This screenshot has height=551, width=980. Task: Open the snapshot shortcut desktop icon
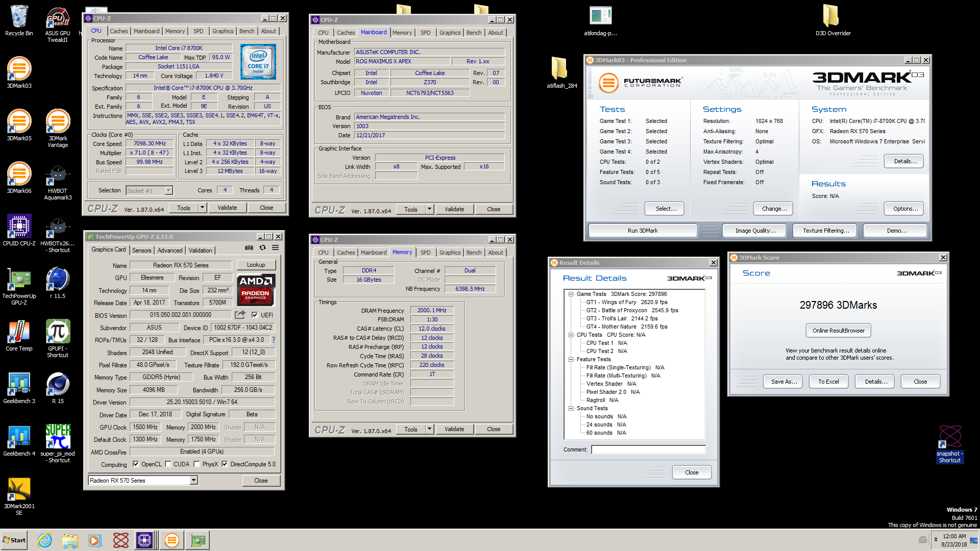coord(950,444)
